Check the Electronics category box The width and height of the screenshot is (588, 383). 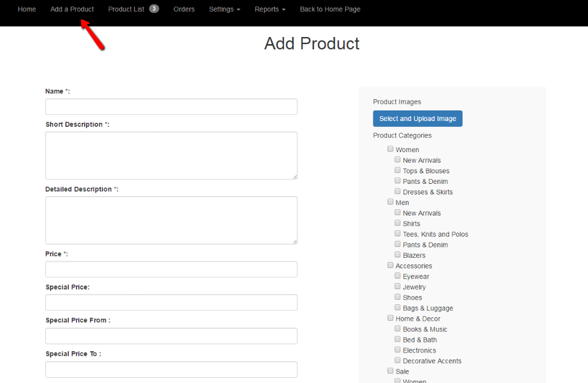point(397,351)
